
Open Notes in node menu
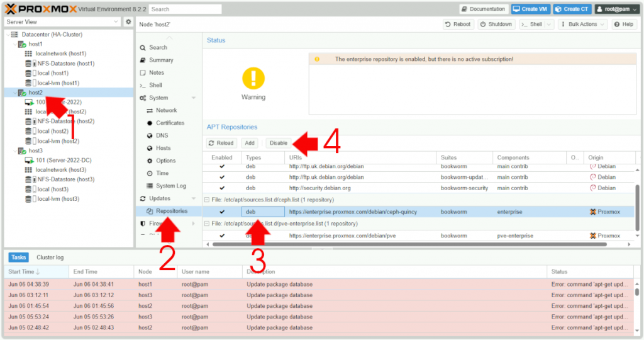coord(157,73)
